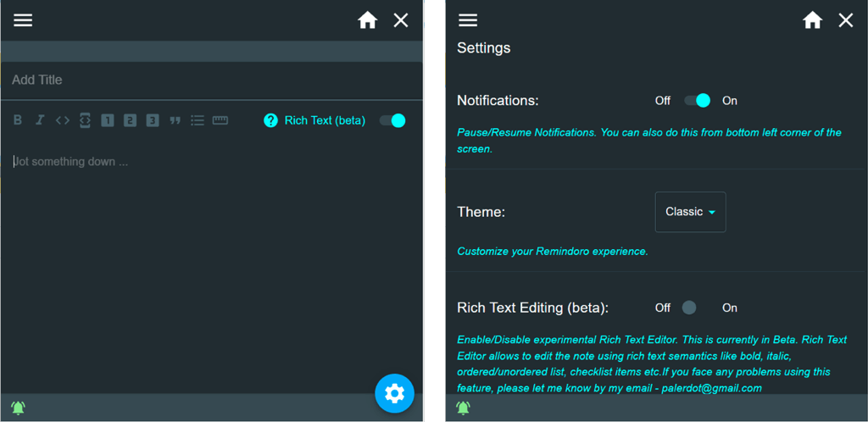This screenshot has height=422, width=868.
Task: Enable the Rich Text Editing (beta) setting switch
Action: [696, 308]
